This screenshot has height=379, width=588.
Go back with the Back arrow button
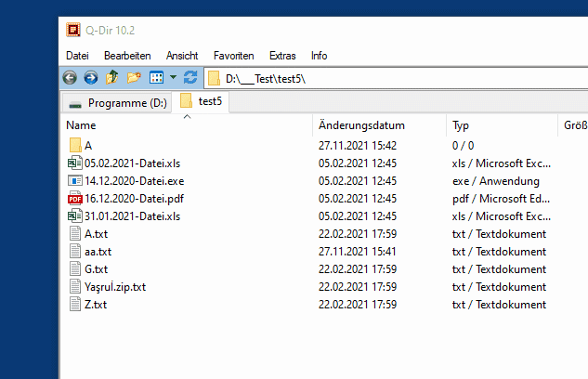tap(70, 78)
